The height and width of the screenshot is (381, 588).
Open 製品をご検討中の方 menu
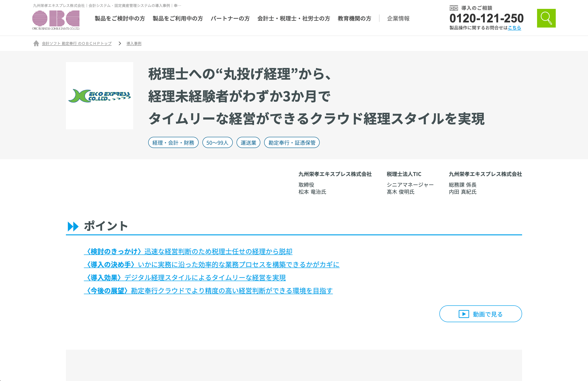pyautogui.click(x=120, y=18)
